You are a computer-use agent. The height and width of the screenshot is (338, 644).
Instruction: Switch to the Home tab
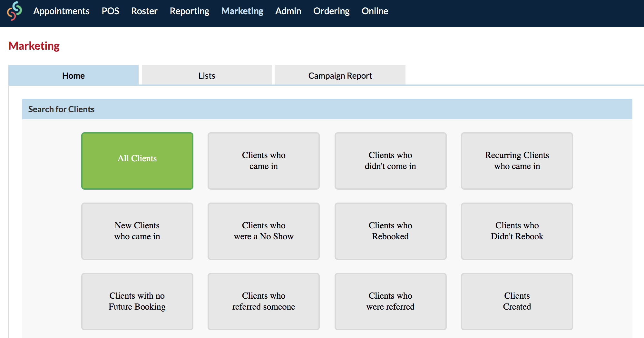click(x=73, y=75)
